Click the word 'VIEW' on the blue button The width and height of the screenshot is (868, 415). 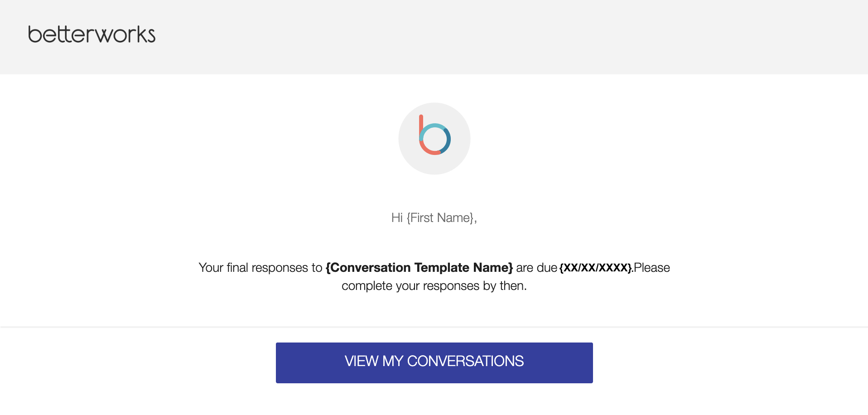(x=362, y=361)
